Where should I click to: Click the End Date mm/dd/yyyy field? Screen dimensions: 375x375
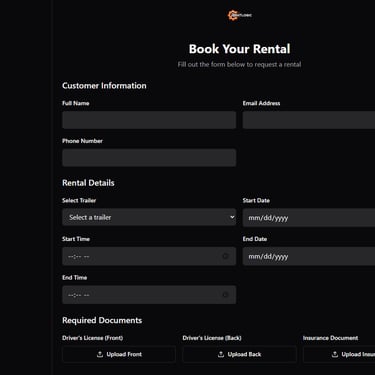coord(309,256)
